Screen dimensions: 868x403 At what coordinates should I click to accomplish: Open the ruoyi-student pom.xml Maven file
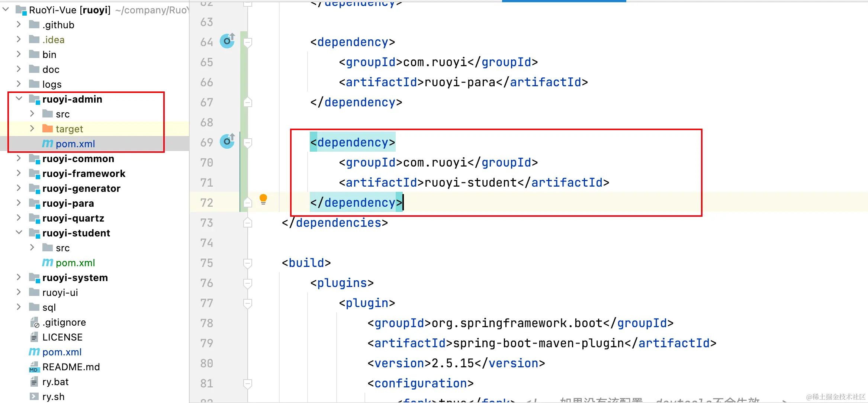point(75,263)
